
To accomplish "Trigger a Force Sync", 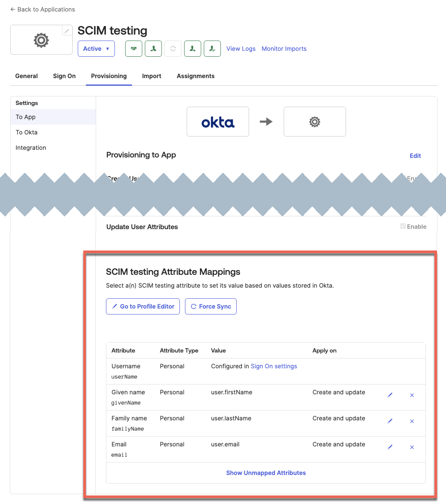I will (211, 306).
